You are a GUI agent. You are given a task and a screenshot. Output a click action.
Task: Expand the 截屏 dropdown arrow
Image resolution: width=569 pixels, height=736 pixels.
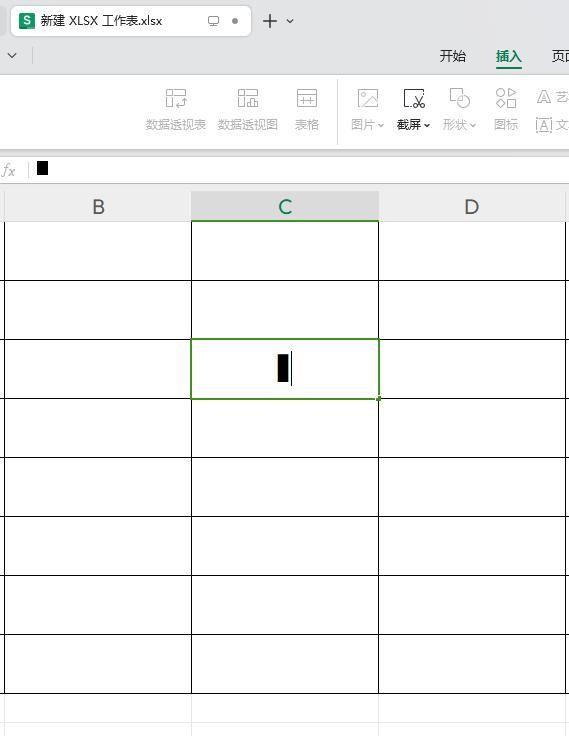click(427, 125)
